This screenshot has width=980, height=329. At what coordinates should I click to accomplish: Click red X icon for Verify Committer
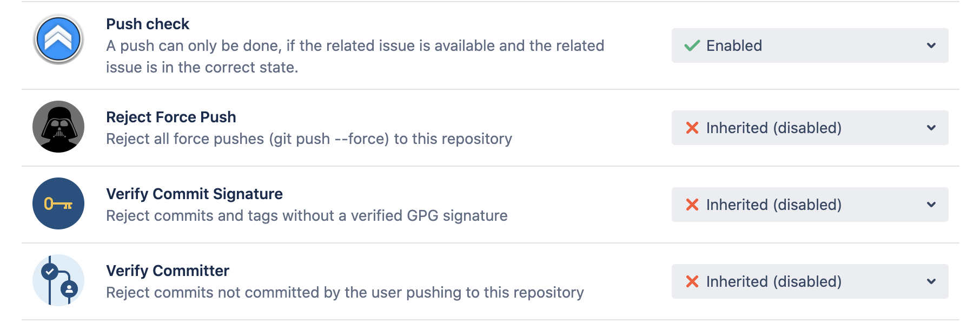[692, 281]
